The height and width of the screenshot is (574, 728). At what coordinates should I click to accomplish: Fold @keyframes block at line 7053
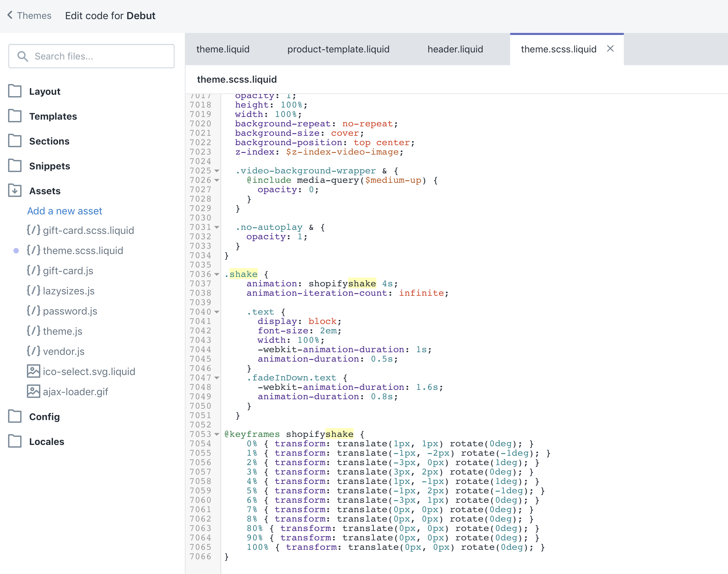[x=217, y=434]
